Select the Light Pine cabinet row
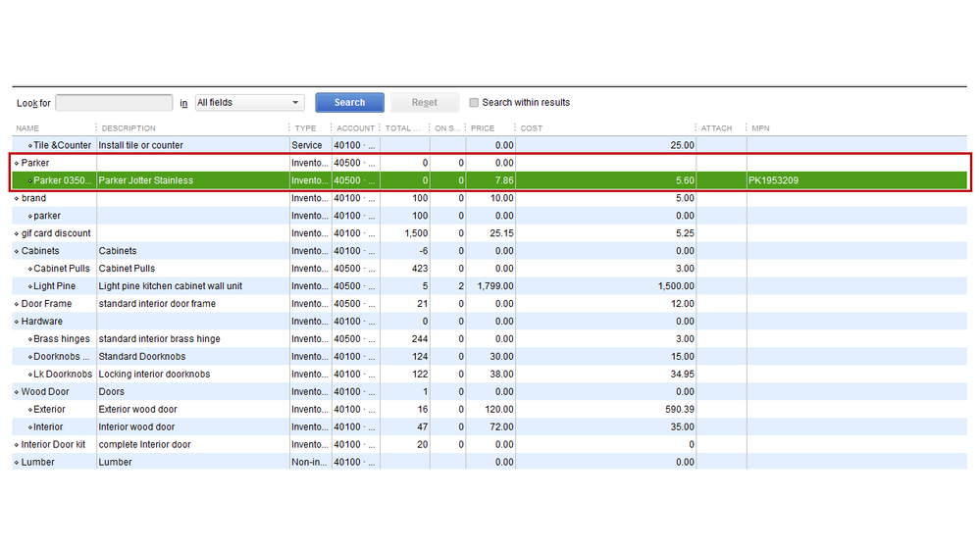980x551 pixels. pos(170,286)
